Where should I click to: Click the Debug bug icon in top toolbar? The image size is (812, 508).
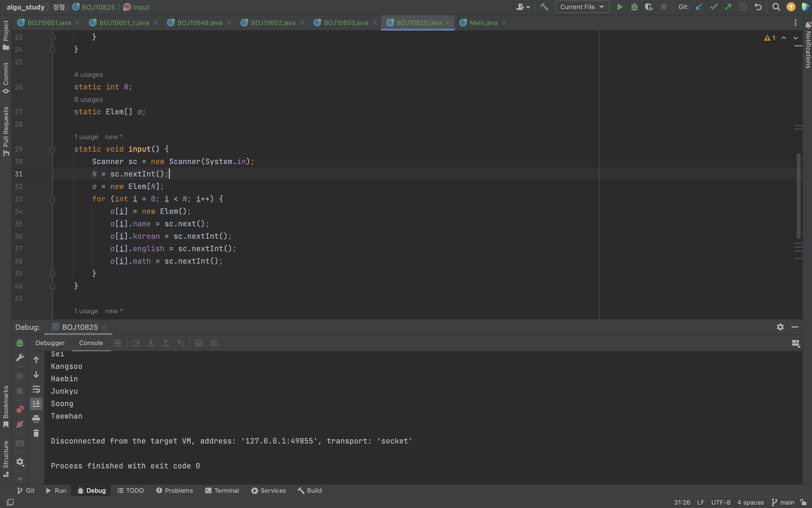click(x=634, y=7)
